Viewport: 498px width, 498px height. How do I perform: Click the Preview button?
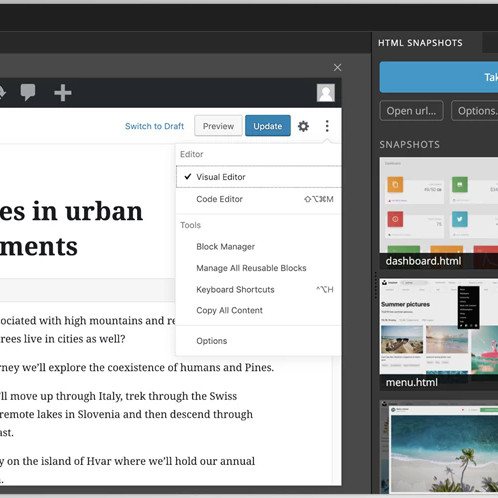[218, 126]
